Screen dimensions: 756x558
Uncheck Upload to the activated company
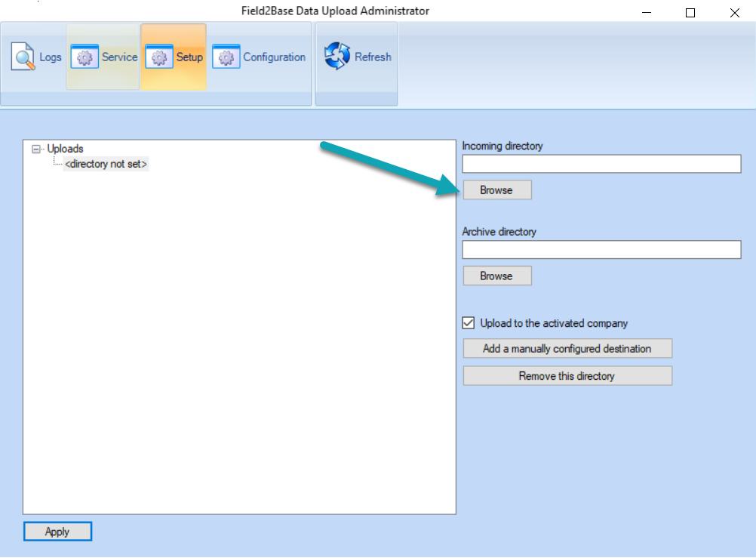468,323
